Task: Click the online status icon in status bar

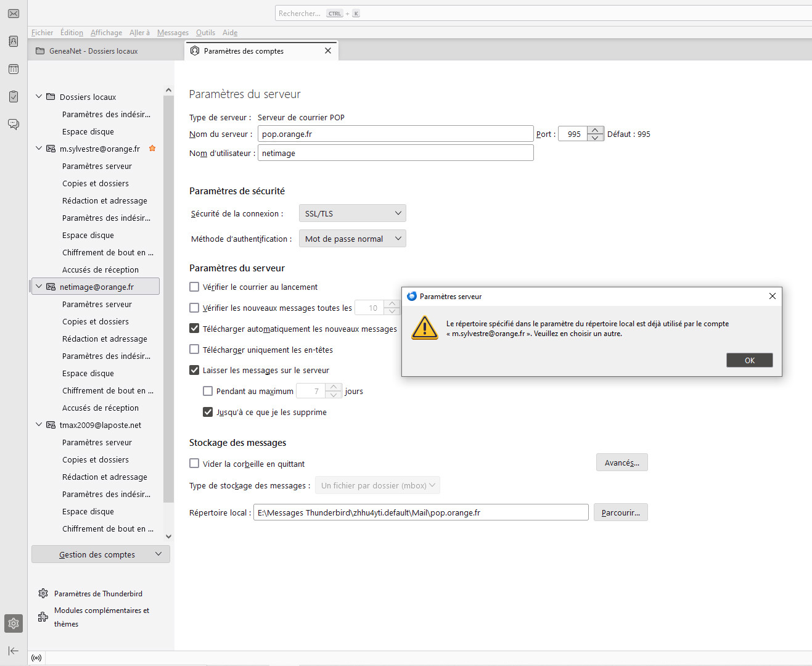Action: [36, 658]
